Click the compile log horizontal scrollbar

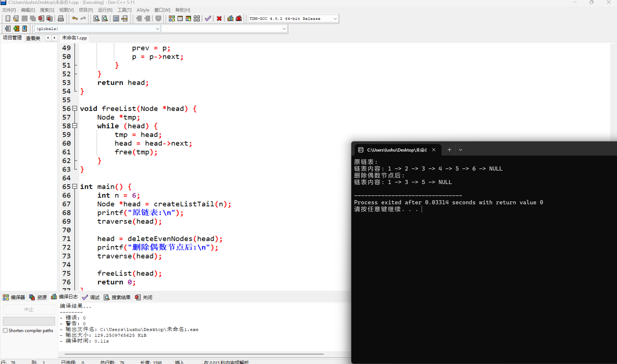(194, 354)
